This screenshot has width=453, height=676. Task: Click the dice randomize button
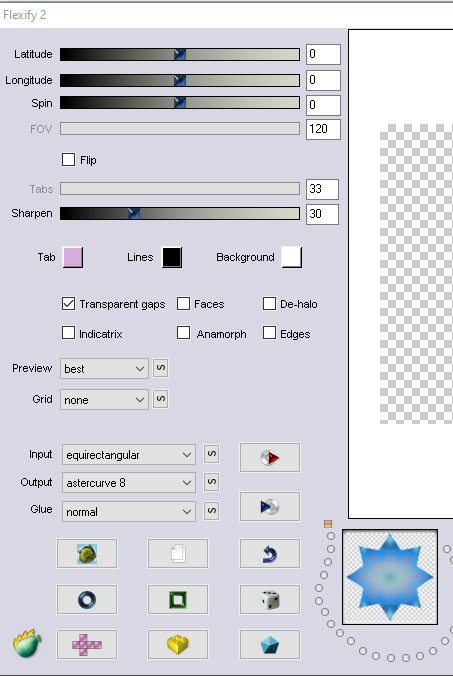pyautogui.click(x=270, y=600)
